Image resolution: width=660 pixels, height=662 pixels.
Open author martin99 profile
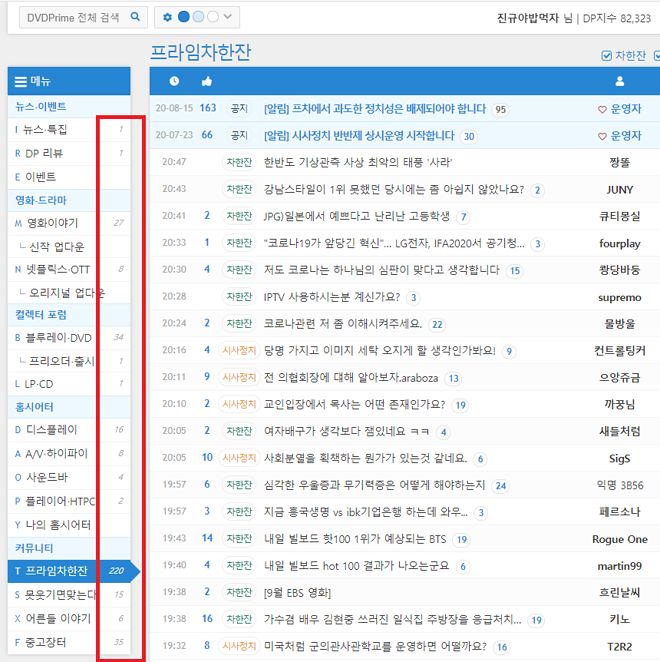pos(619,566)
